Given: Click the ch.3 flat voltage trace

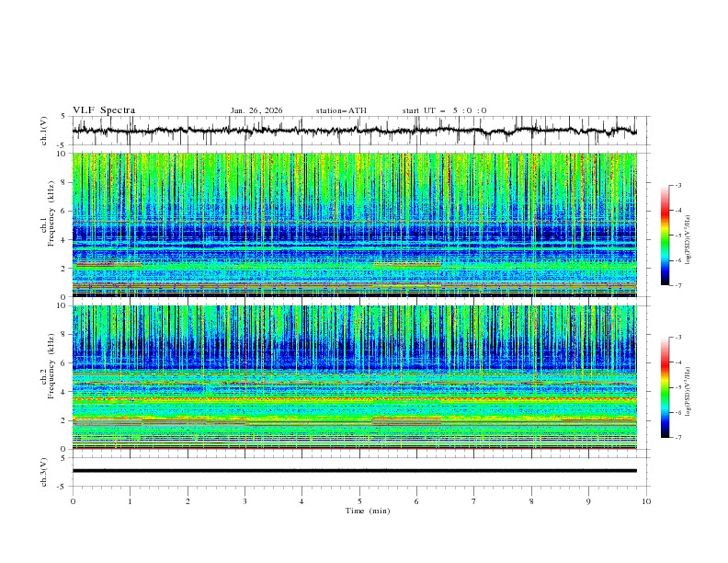Looking at the screenshot, I should point(354,471).
